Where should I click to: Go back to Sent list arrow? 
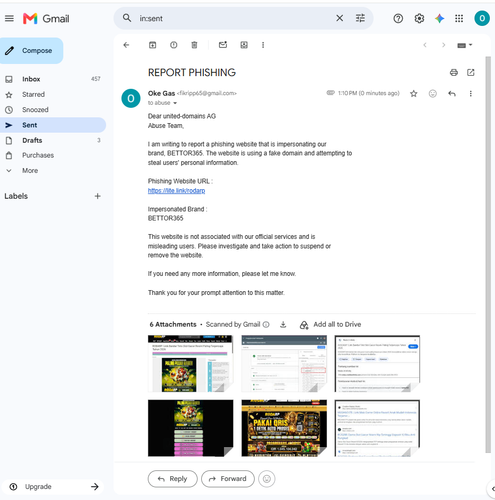(x=126, y=45)
